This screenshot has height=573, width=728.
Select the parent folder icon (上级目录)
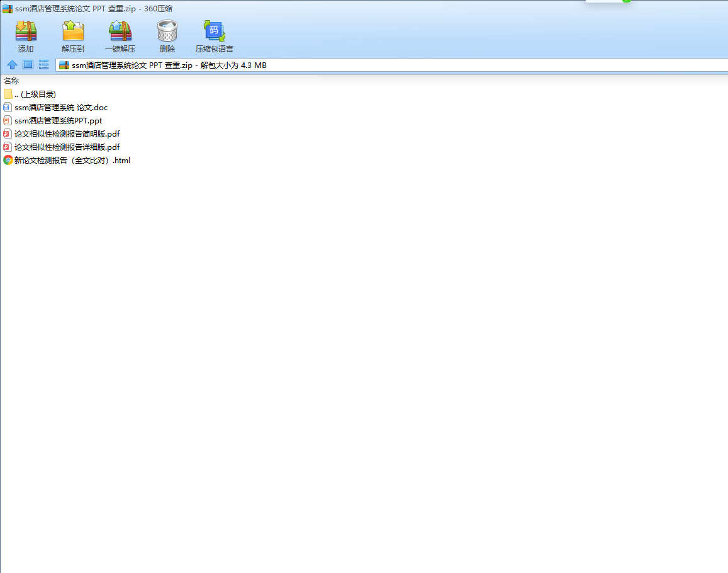(8, 94)
